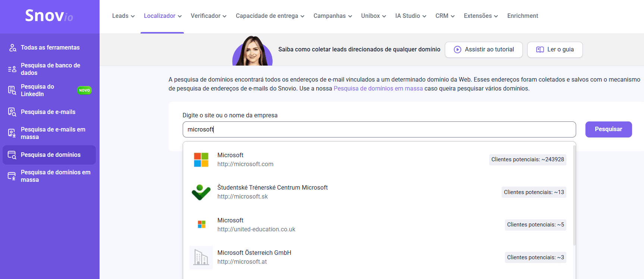644x279 pixels.
Task: Click the building placeholder icon for microsoft.at
Action: coord(201,257)
